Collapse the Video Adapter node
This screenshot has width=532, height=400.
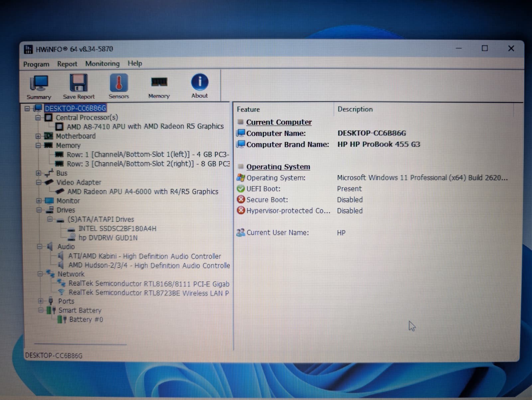[x=39, y=182]
